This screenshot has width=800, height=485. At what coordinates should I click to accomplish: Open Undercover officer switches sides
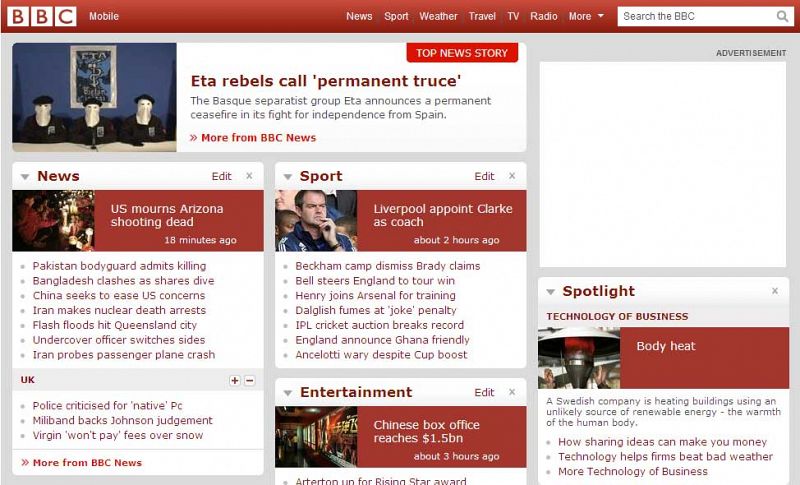click(x=119, y=340)
